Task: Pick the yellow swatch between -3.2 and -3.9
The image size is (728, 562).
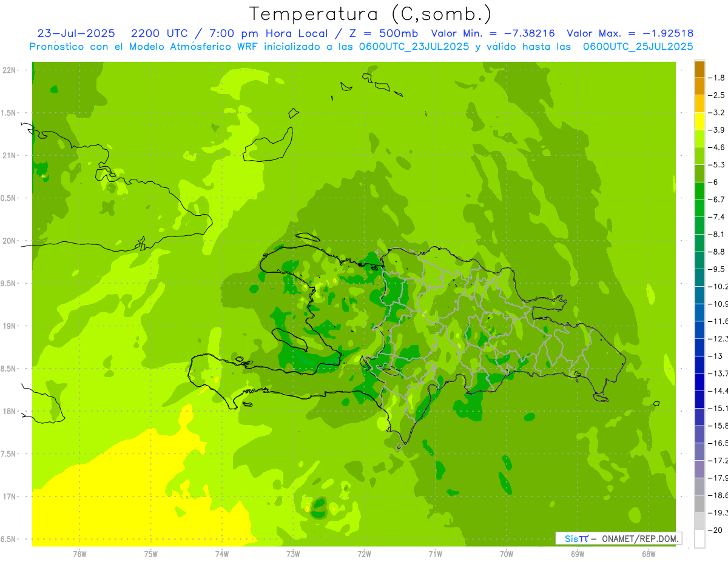Action: 699,121
